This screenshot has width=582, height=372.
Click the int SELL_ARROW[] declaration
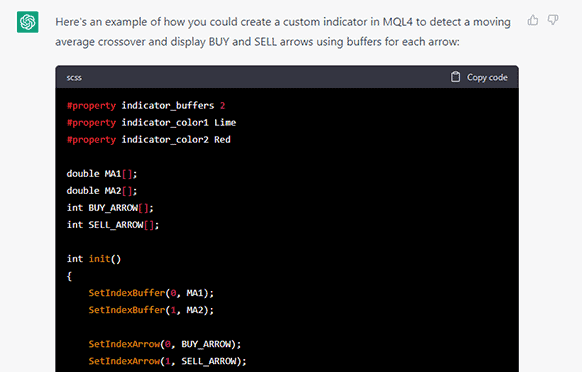[x=113, y=225]
